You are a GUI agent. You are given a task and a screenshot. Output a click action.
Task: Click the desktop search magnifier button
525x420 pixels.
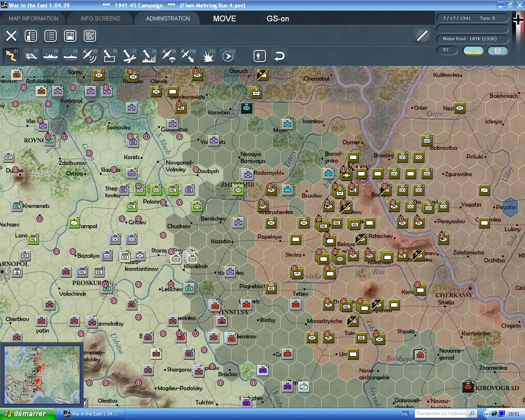coord(472,413)
